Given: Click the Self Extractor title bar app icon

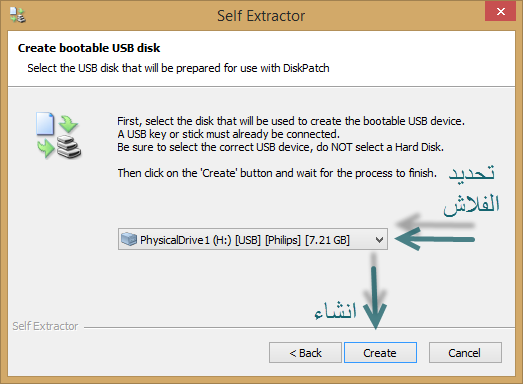Looking at the screenshot, I should point(18,15).
